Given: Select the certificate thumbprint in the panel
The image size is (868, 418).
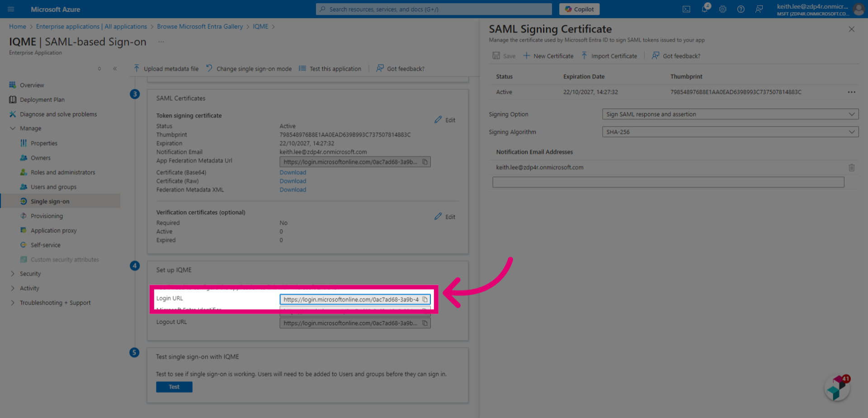Looking at the screenshot, I should (736, 92).
